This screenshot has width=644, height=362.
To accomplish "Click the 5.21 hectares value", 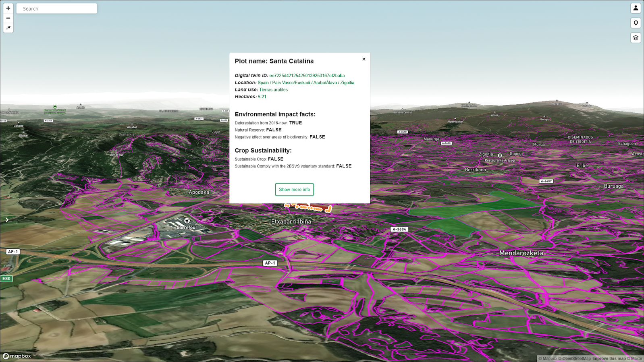I will click(x=262, y=97).
